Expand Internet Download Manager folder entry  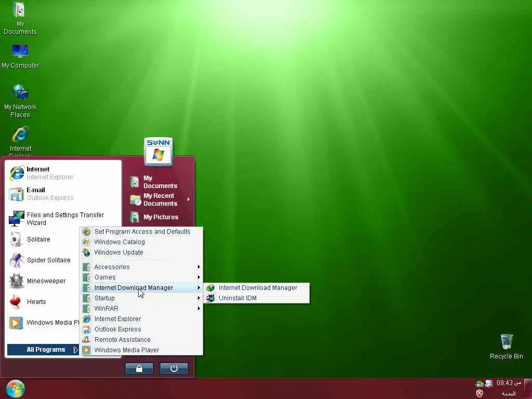pos(141,288)
